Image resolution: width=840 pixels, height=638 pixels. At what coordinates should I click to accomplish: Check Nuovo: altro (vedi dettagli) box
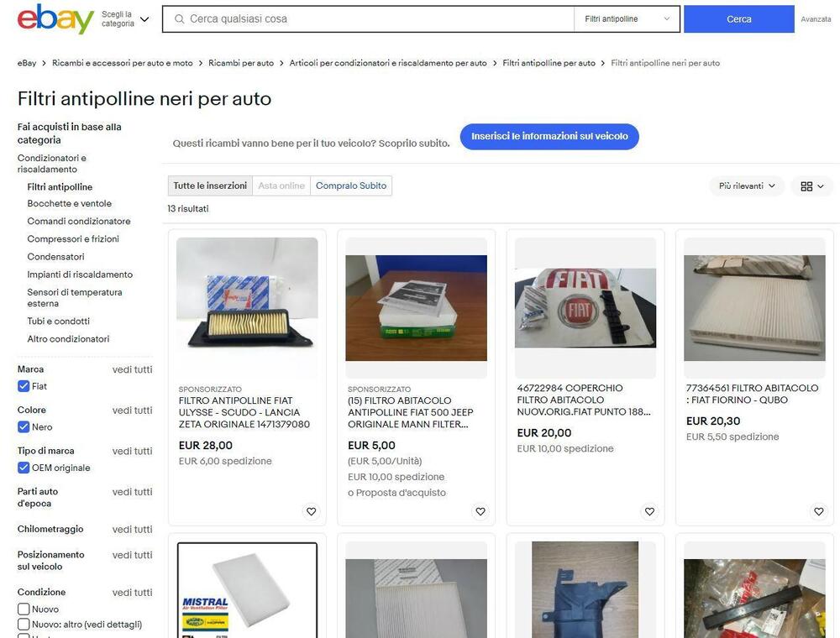[24, 625]
